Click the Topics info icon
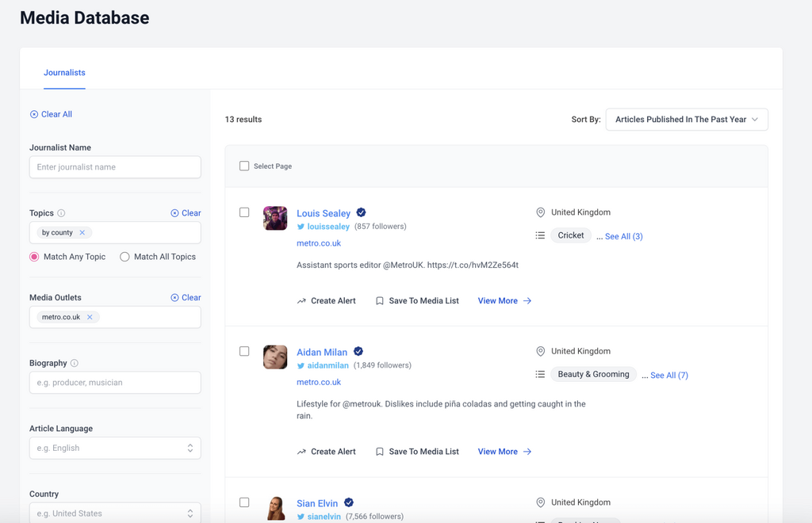This screenshot has height=523, width=812. tap(61, 213)
